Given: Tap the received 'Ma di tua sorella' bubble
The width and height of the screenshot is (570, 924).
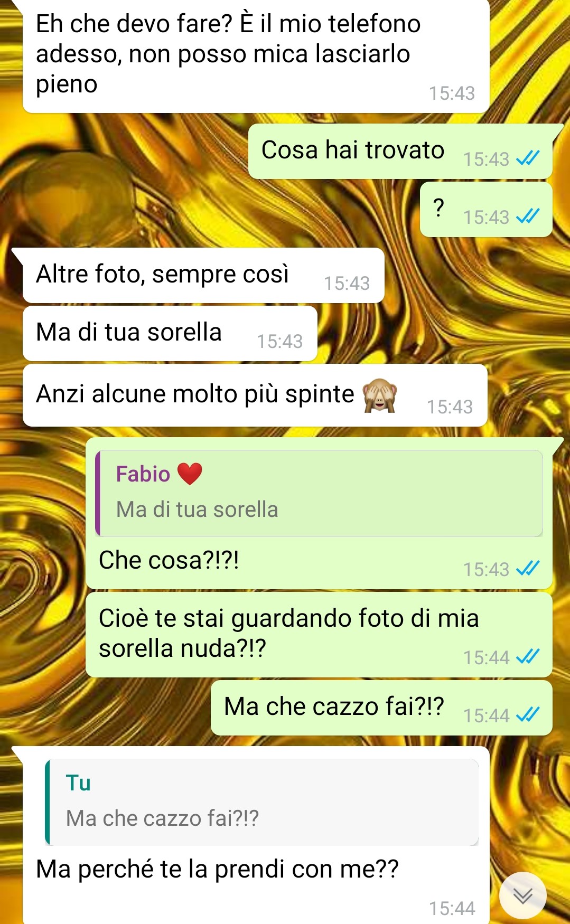Looking at the screenshot, I should (x=170, y=333).
